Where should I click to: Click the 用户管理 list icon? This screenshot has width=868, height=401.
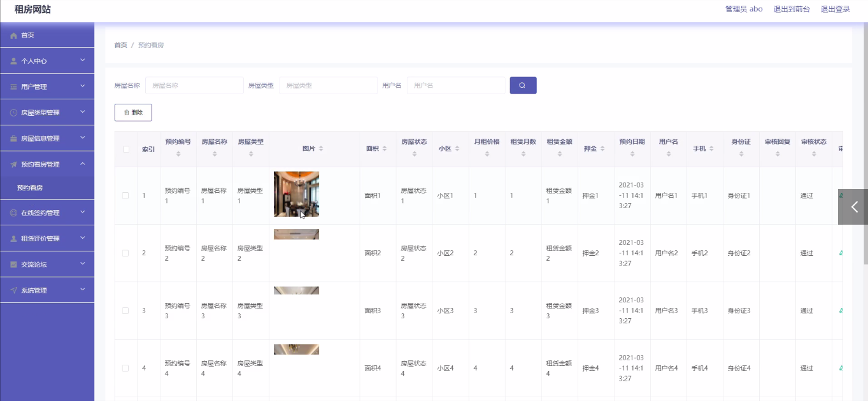[14, 87]
